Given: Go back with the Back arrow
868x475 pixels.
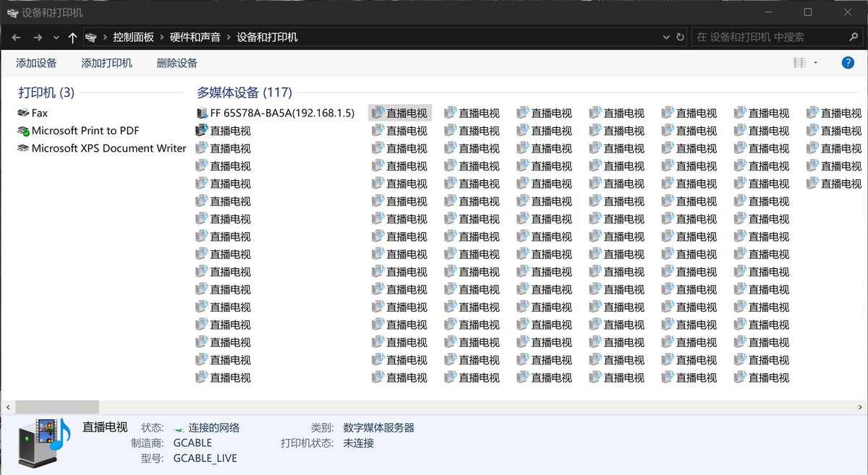Looking at the screenshot, I should click(16, 37).
